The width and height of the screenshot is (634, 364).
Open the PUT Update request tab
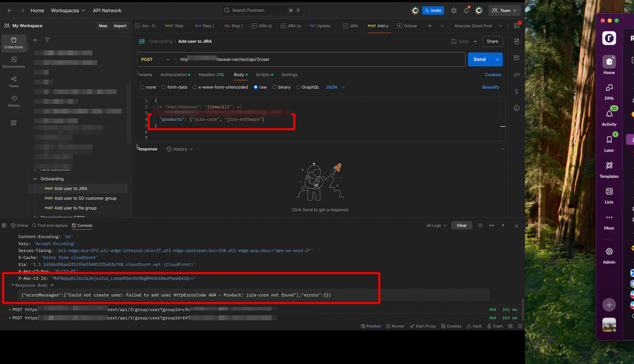pos(320,26)
